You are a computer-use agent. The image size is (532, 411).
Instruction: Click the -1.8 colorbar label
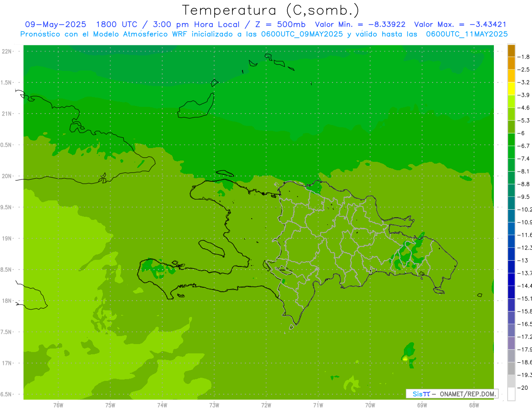click(x=523, y=57)
